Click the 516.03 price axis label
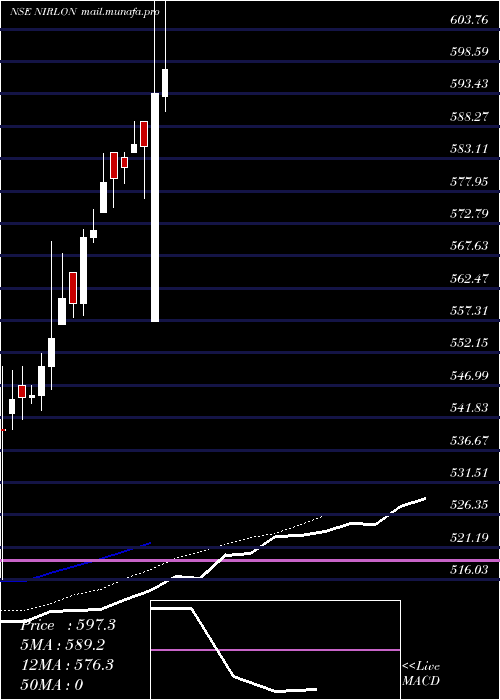Viewport: 500px width, 700px height. (x=468, y=570)
